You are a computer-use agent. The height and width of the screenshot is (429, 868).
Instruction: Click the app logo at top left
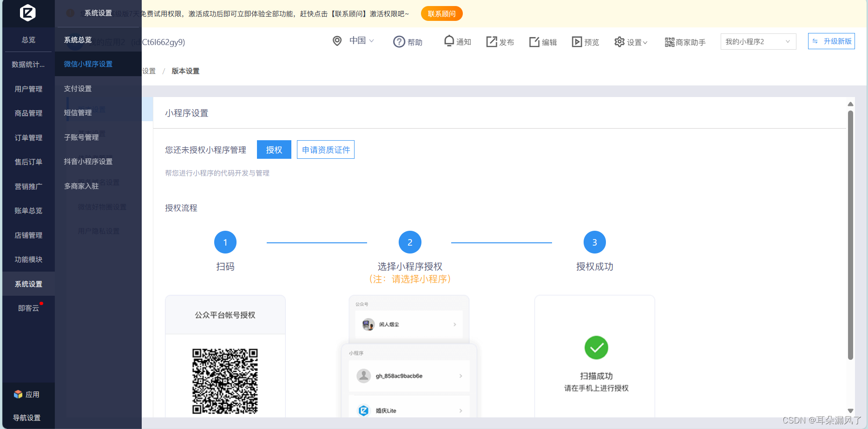click(28, 13)
